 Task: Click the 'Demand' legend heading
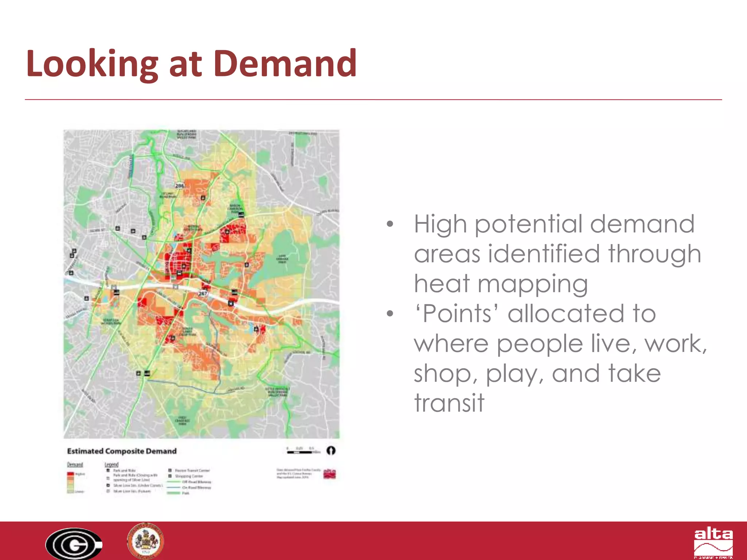pos(75,464)
